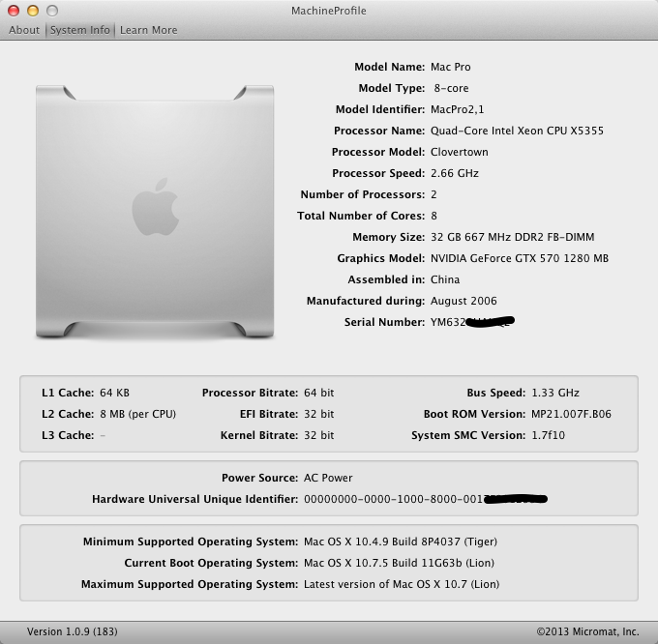This screenshot has height=644, width=658.
Task: Select Mac OS X 10.7.5 Build 11G63b (Lion)
Action: (399, 563)
